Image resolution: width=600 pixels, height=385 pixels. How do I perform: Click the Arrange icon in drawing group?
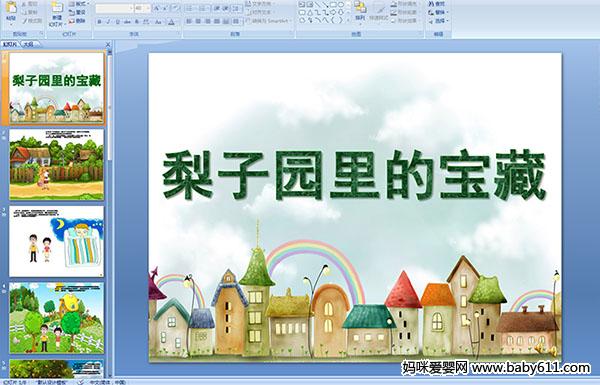(x=359, y=11)
